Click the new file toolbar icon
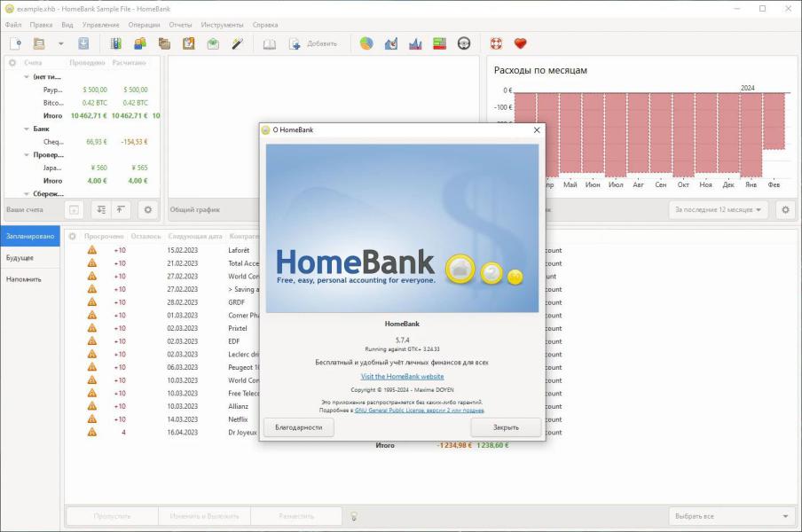The width and height of the screenshot is (802, 532). pyautogui.click(x=15, y=44)
